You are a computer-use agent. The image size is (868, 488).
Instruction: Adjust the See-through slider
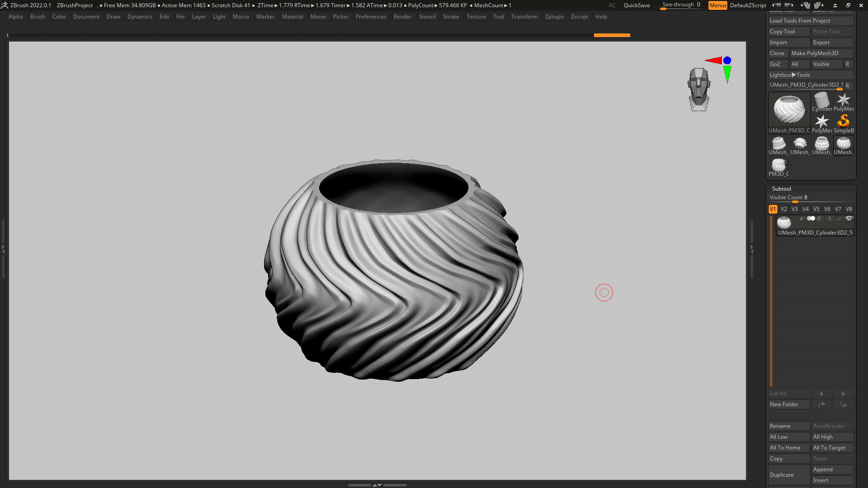(x=682, y=5)
